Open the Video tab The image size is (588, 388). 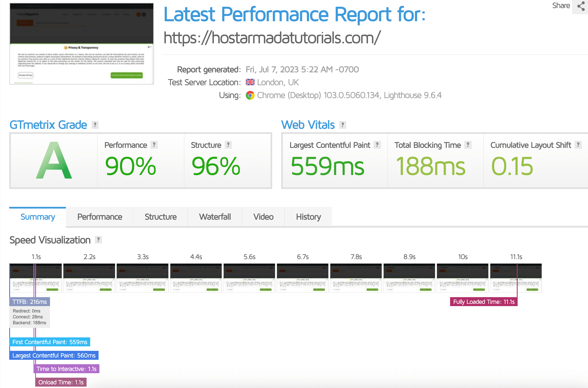pos(263,217)
